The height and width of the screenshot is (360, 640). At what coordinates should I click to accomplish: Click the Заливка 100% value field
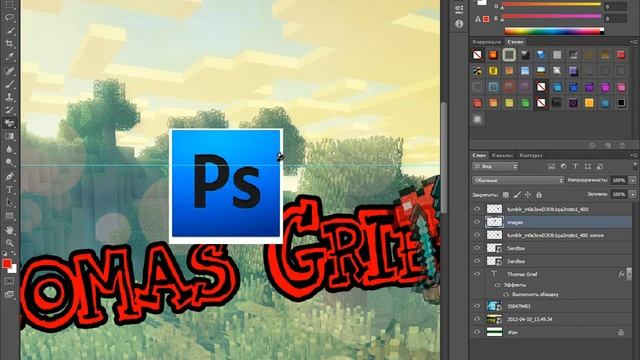click(619, 195)
